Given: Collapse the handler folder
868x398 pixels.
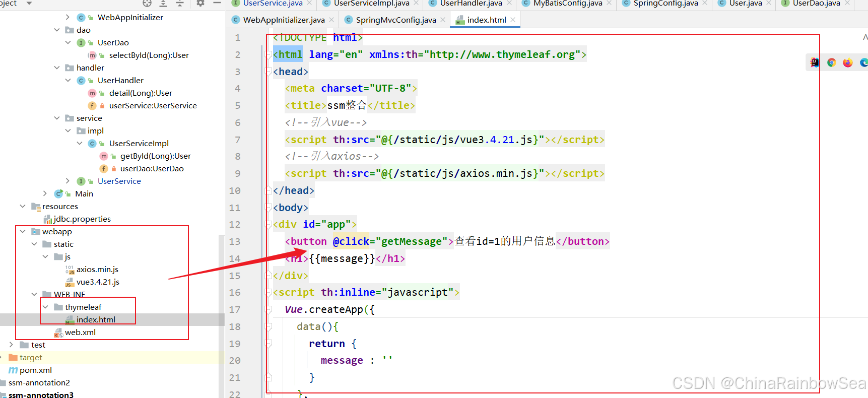Looking at the screenshot, I should (x=57, y=68).
